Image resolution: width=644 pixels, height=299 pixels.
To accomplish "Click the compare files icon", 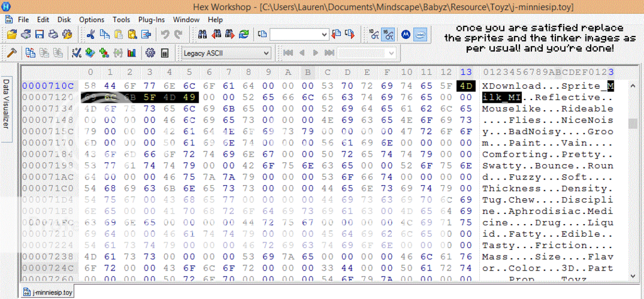I will point(31,53).
